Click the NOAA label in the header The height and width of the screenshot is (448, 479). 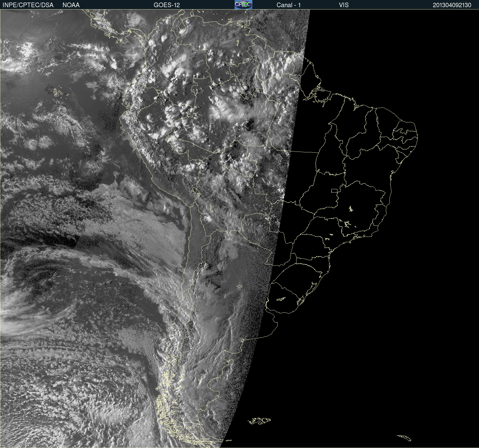pos(71,5)
